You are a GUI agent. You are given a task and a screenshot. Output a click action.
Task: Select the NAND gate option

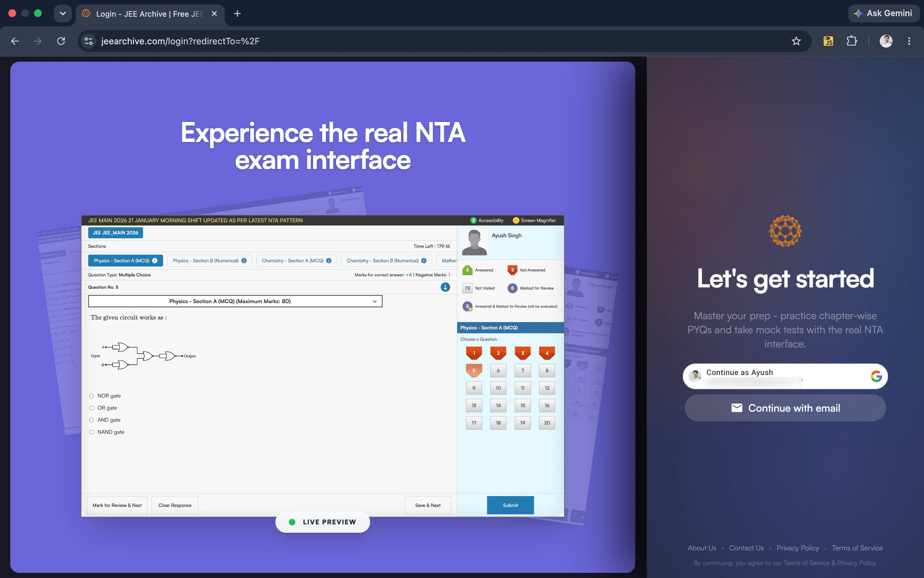(x=92, y=432)
